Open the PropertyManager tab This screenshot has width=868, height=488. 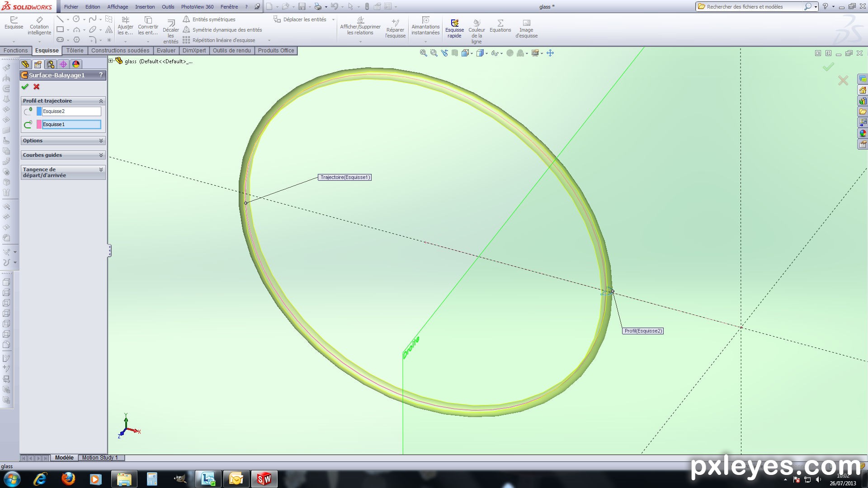[x=38, y=64]
